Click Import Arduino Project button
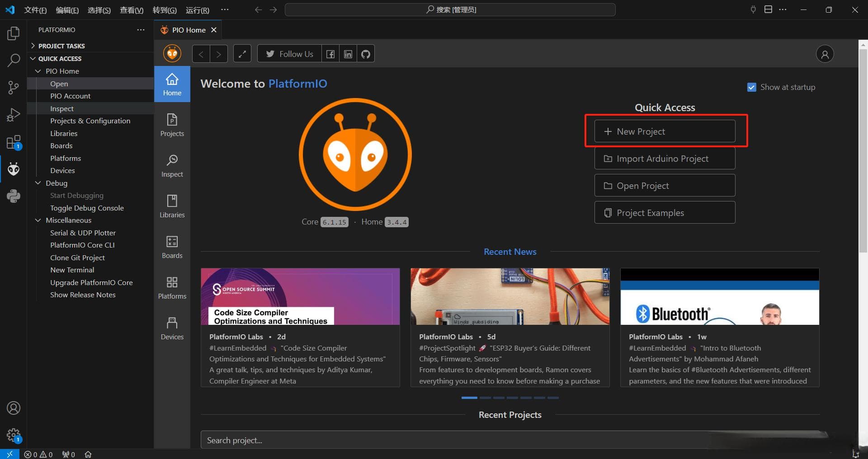Screen dimensions: 868x459 coord(665,158)
